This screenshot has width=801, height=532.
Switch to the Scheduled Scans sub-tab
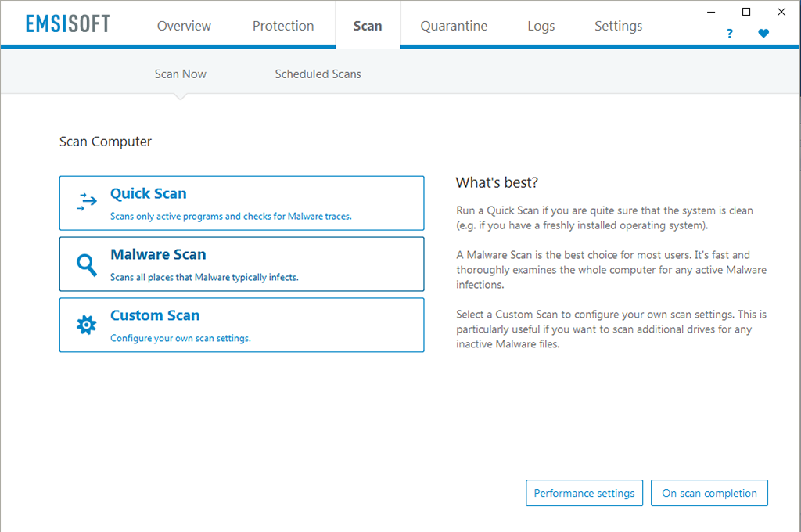[x=318, y=74]
